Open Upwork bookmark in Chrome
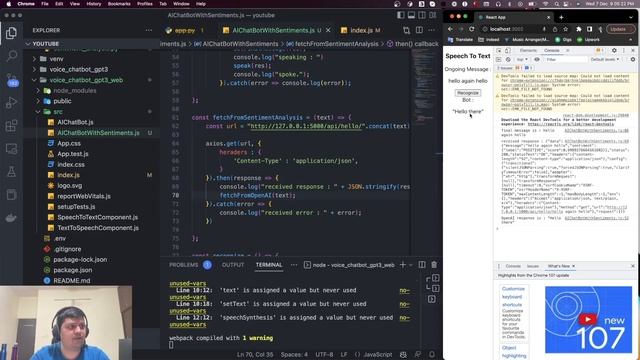The height and width of the screenshot is (360, 640). pos(589,40)
